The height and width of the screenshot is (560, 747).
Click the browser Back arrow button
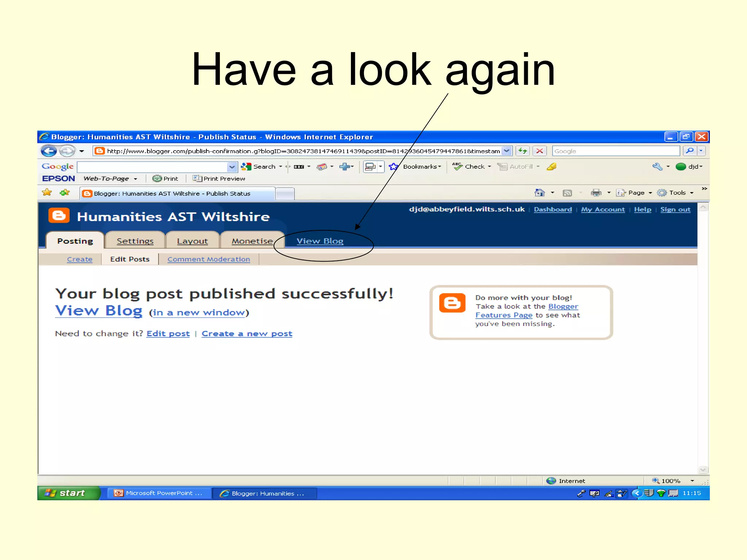coord(49,151)
